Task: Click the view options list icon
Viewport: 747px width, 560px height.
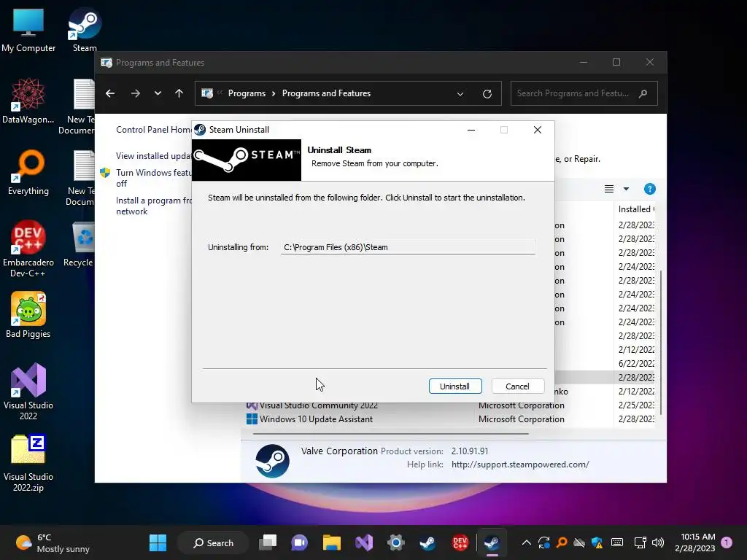Action: point(609,189)
